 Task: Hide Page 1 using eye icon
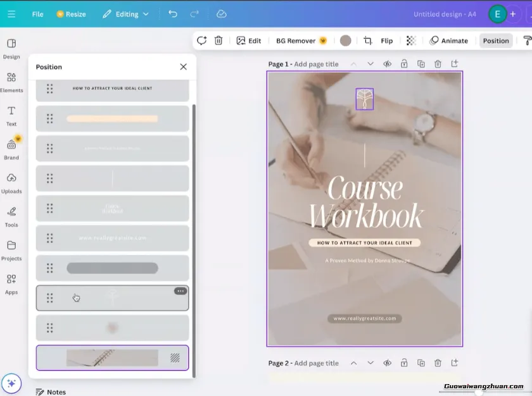tap(387, 64)
